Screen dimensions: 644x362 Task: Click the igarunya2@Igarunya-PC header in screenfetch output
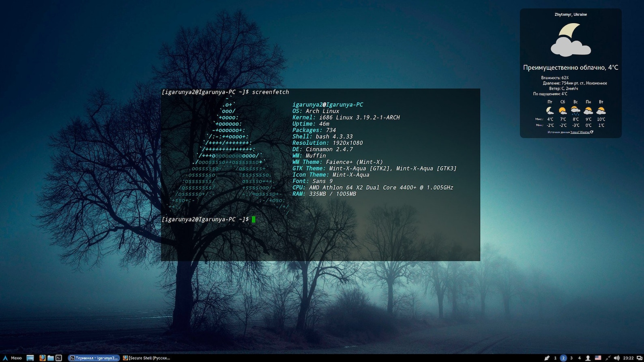328,105
